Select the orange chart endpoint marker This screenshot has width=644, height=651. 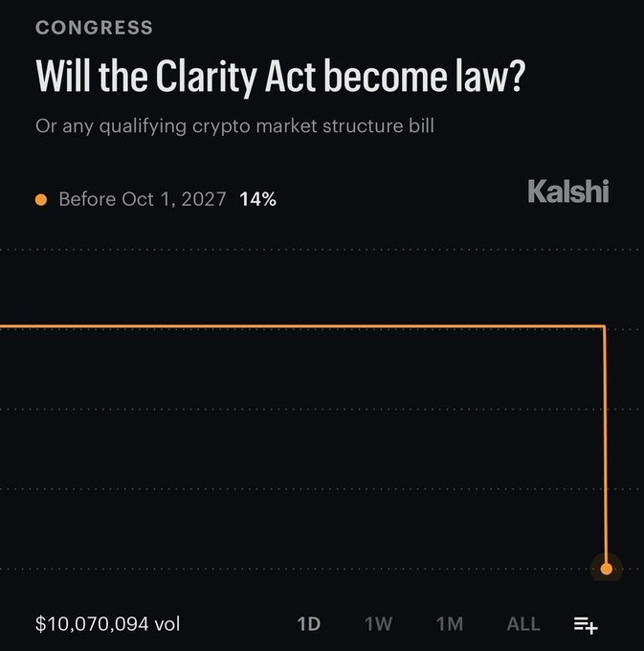point(607,569)
